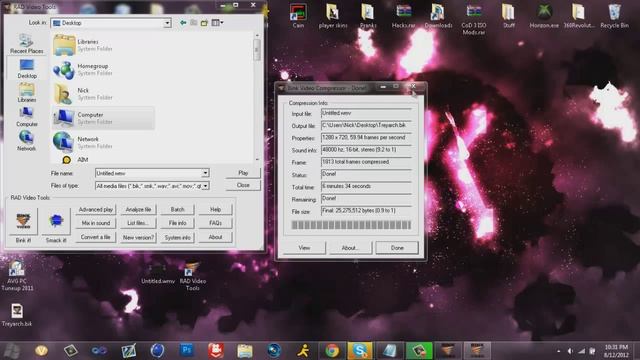Screen dimensions: 640x360
Task: Open File Explorer folder taskbar icon
Action: [x=245, y=351]
